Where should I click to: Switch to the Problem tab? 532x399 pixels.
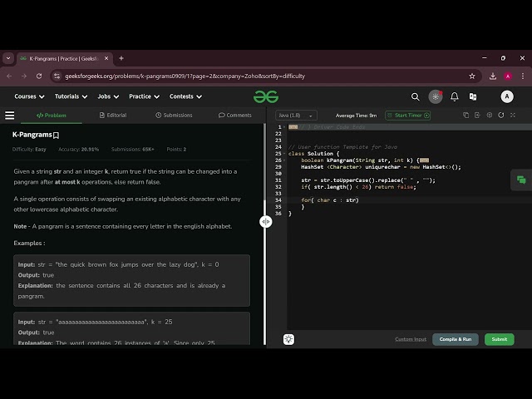52,116
